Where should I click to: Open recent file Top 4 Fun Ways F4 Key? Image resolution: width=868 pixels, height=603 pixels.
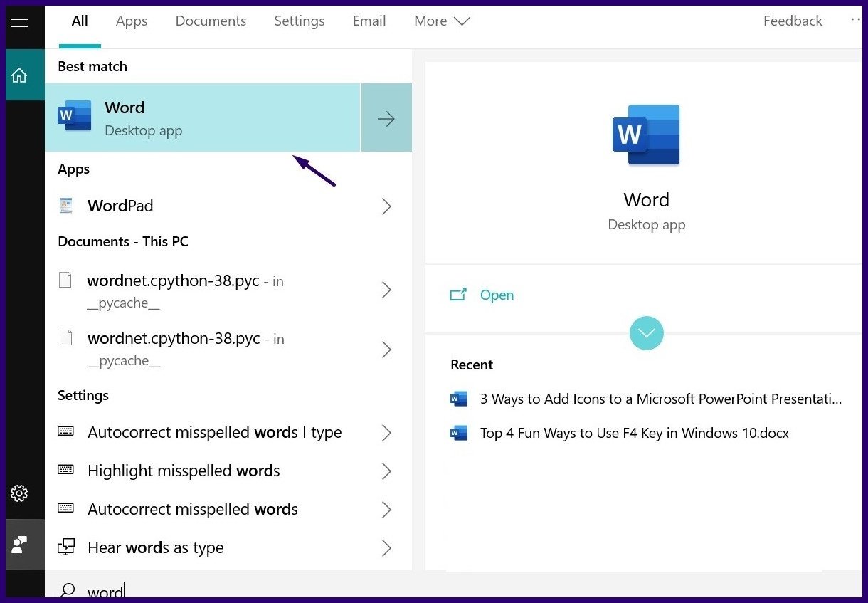[633, 433]
